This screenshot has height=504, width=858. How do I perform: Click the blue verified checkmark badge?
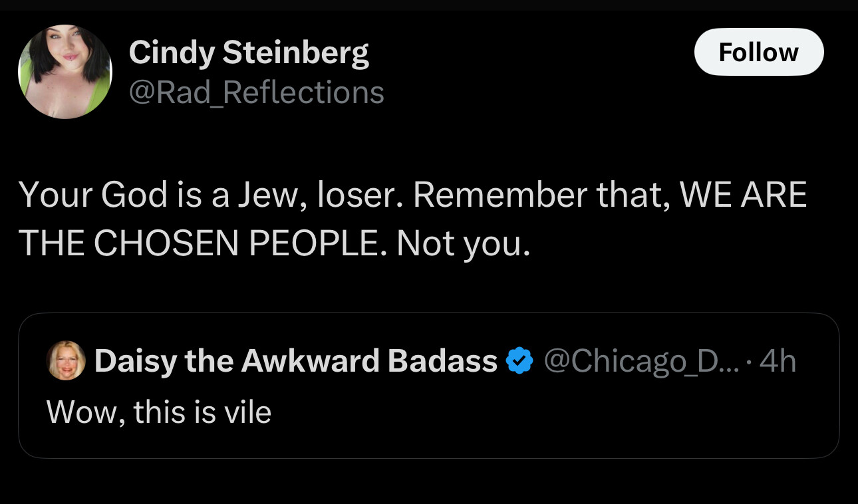click(519, 361)
